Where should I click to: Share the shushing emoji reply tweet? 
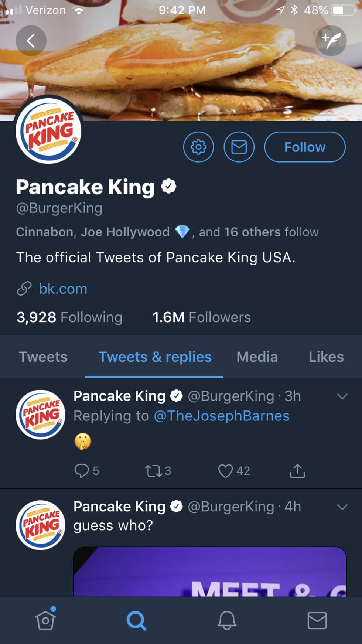coord(297,471)
